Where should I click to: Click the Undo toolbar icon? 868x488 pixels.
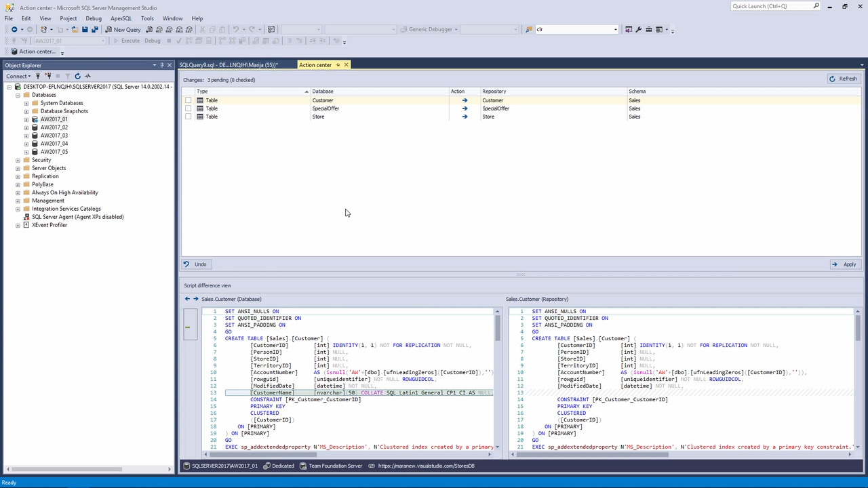(195, 264)
